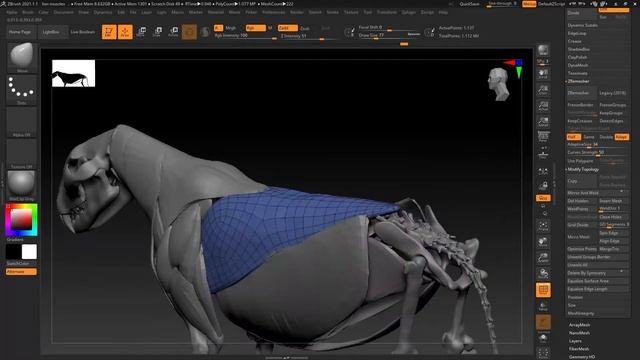The image size is (640, 360).
Task: Click the camera head orientation widget
Action: [x=499, y=84]
